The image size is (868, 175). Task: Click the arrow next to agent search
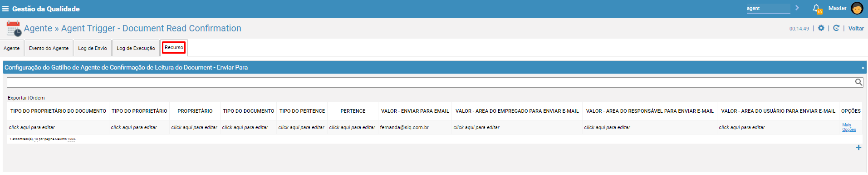(797, 8)
